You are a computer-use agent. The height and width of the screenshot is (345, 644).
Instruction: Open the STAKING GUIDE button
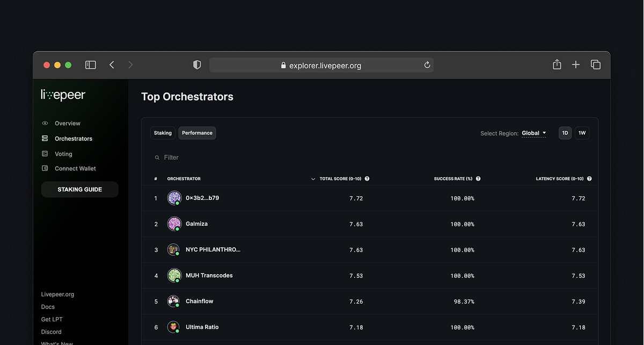(x=79, y=189)
